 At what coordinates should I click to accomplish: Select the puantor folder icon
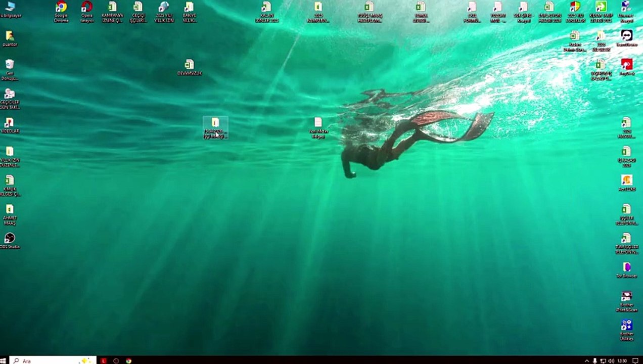click(10, 38)
